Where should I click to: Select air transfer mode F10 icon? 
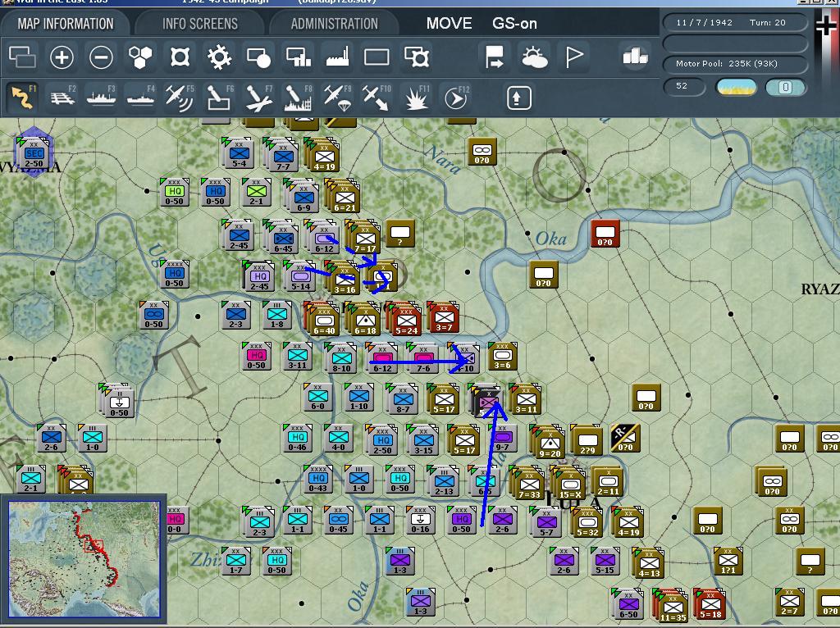click(x=377, y=98)
